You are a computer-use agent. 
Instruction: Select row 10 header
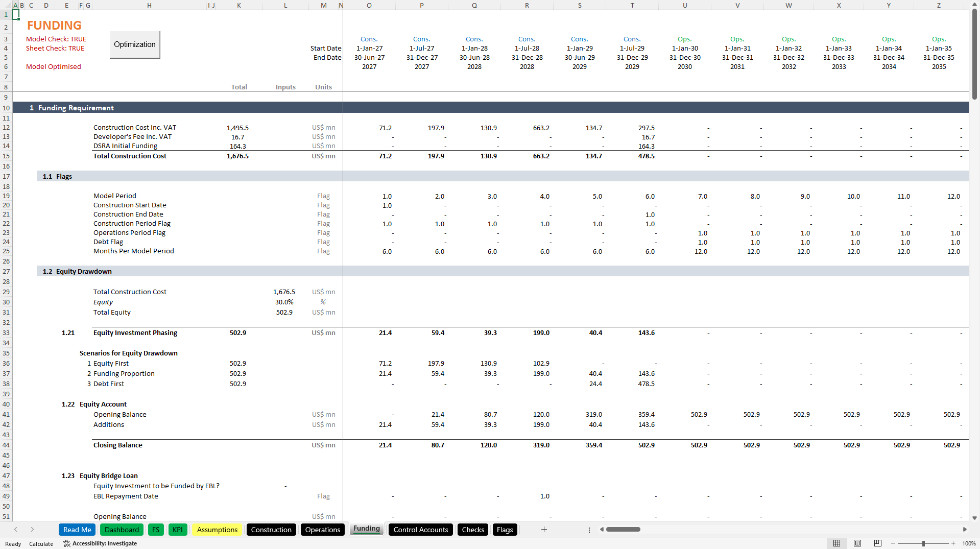[6, 108]
